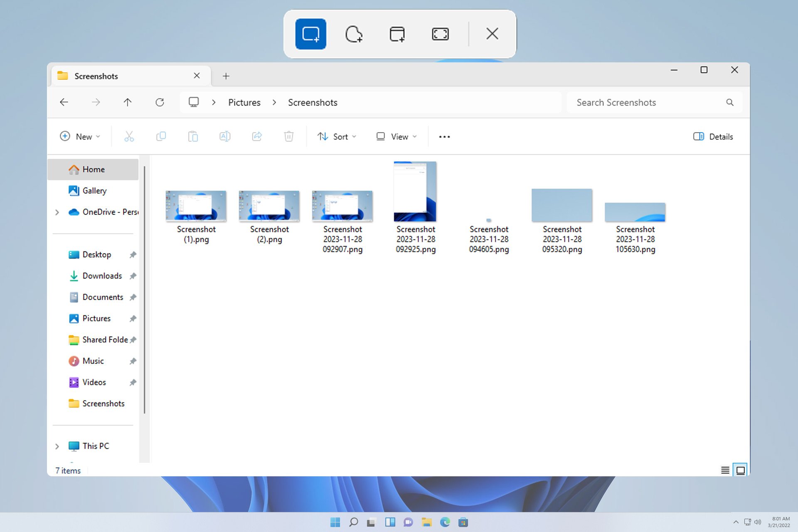Expand chevron between Pictures and Screenshots
This screenshot has width=798, height=532.
click(x=274, y=102)
